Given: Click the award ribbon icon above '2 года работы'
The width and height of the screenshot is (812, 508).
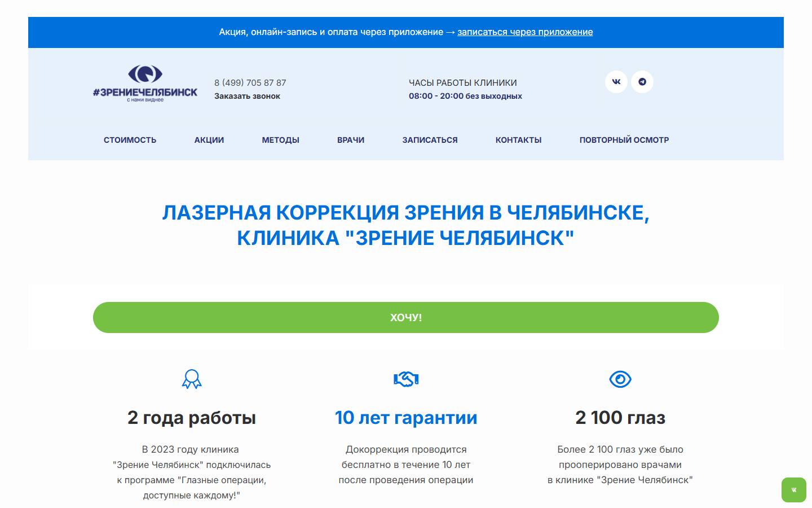Looking at the screenshot, I should point(192,379).
